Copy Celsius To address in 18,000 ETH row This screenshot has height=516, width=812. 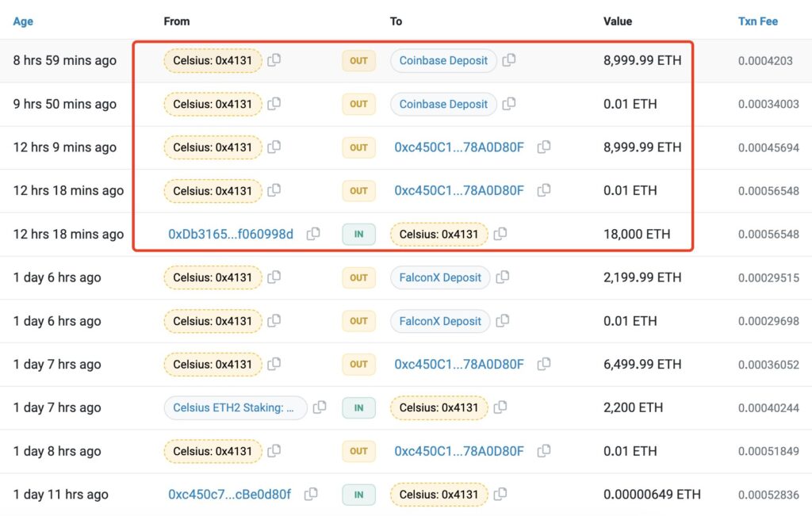coord(500,234)
